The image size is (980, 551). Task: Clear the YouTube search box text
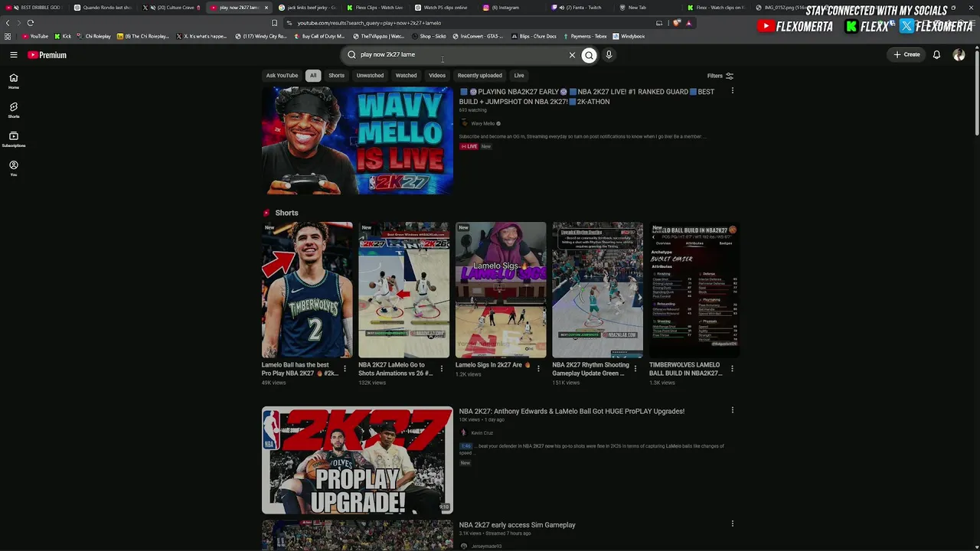point(572,55)
